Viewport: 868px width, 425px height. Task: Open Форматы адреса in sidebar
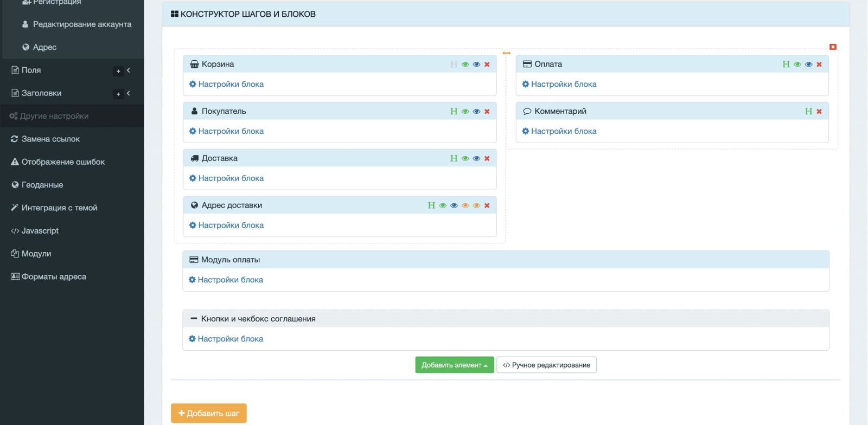tap(49, 276)
